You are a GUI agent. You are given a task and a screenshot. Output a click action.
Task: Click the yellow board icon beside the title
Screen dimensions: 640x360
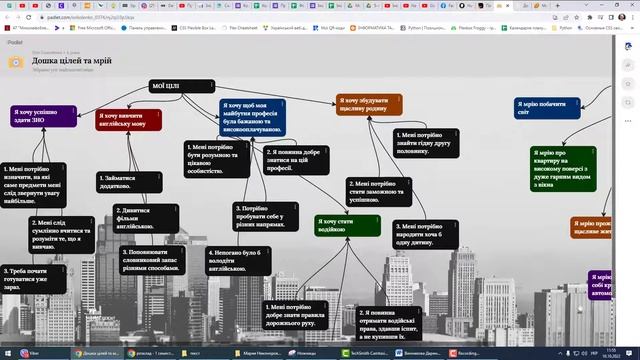16,62
